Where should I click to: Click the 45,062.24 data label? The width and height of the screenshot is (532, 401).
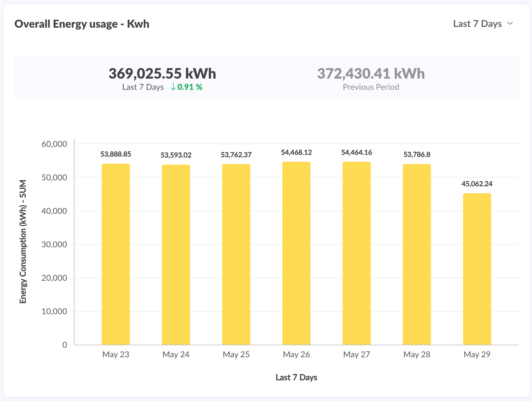tap(477, 184)
